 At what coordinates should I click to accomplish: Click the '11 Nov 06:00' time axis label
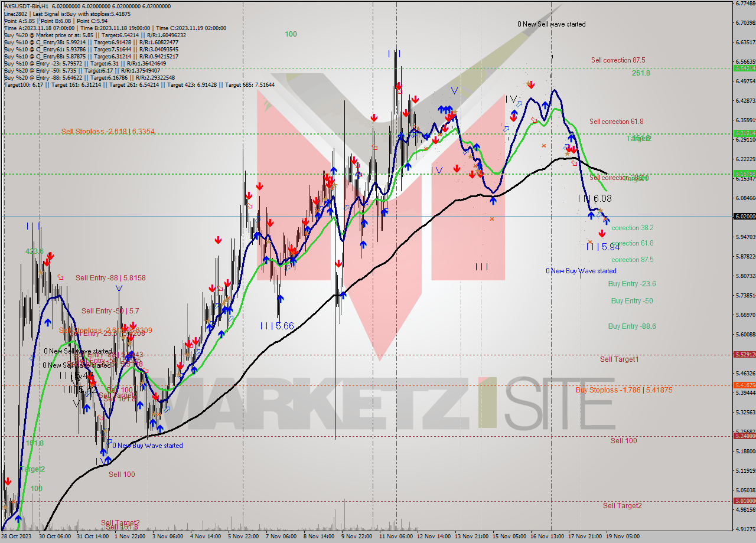396,537
